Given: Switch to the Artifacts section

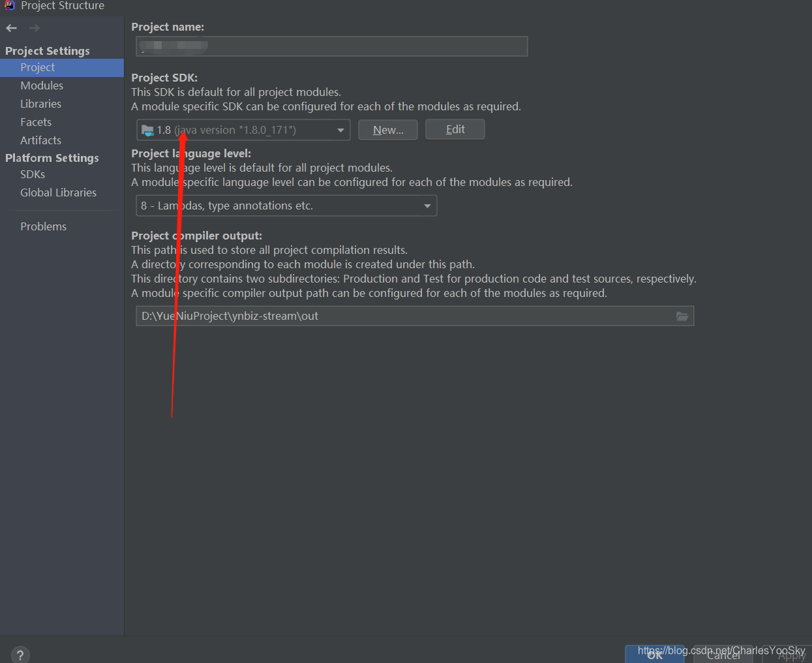Looking at the screenshot, I should 40,140.
